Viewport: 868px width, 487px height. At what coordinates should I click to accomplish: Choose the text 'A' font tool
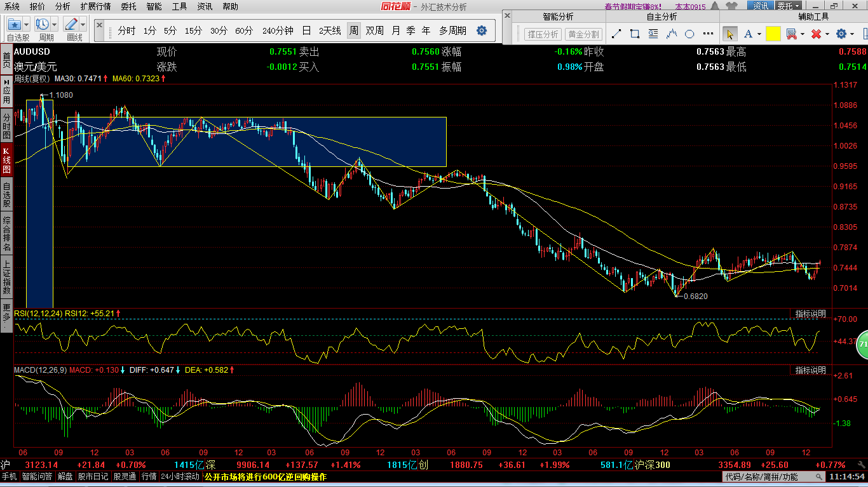[748, 34]
